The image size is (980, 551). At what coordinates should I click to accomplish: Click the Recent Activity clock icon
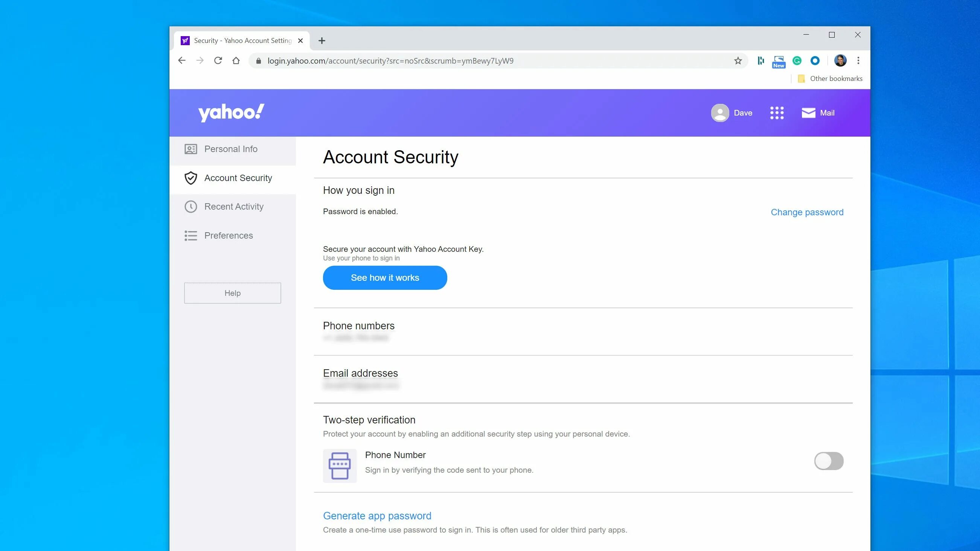[x=191, y=207]
